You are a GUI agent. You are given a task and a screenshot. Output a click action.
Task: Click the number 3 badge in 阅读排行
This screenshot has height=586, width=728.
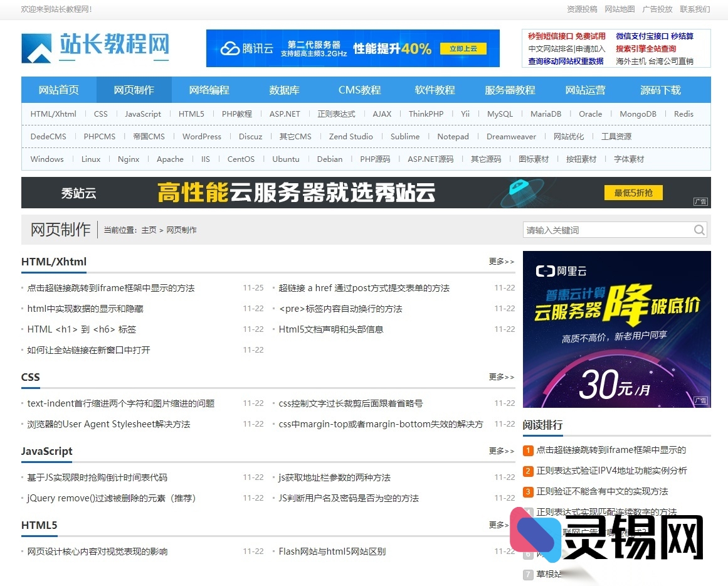click(x=528, y=492)
